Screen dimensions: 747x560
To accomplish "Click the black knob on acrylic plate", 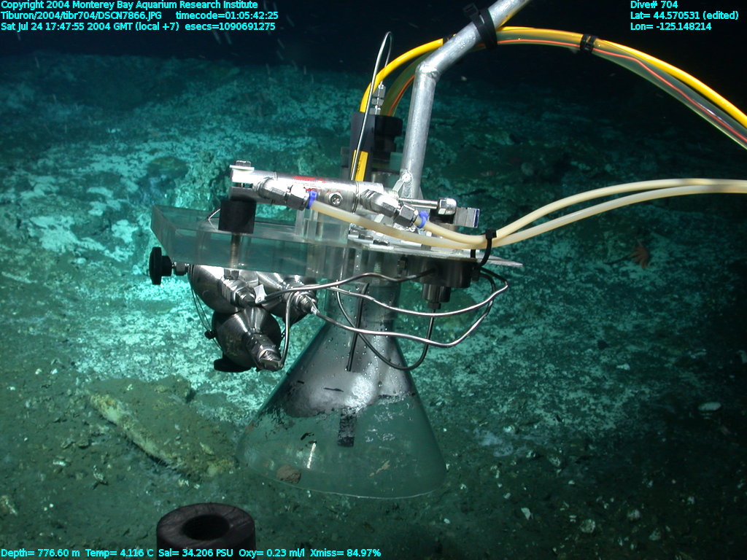I will pyautogui.click(x=158, y=266).
